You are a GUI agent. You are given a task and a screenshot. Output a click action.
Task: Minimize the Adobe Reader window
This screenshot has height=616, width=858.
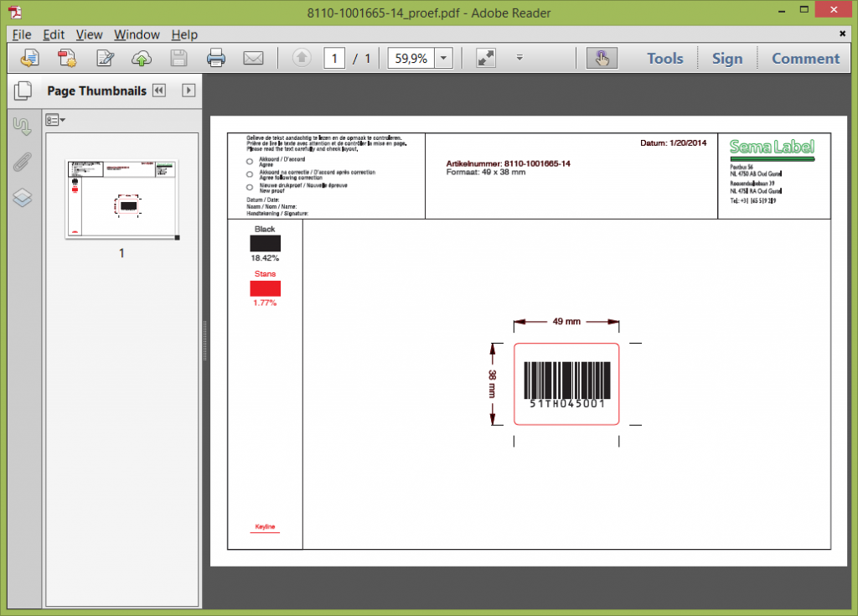click(782, 10)
